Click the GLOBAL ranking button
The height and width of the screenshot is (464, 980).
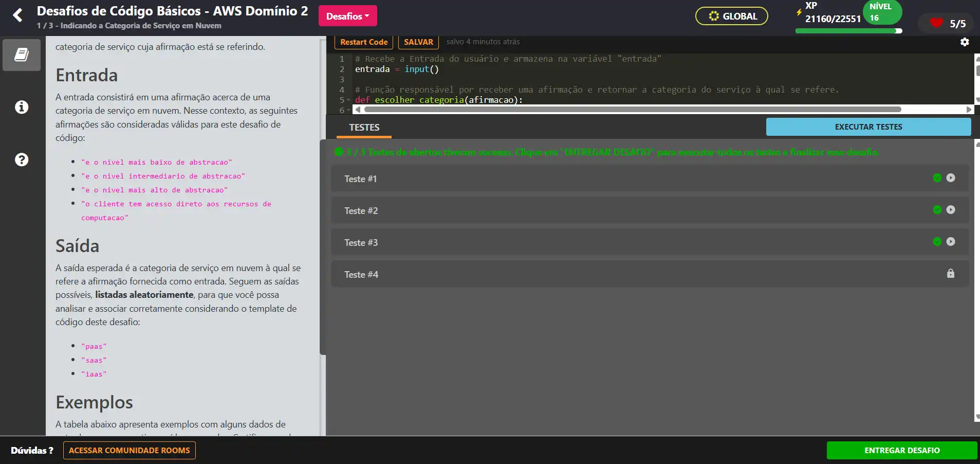[x=731, y=16]
